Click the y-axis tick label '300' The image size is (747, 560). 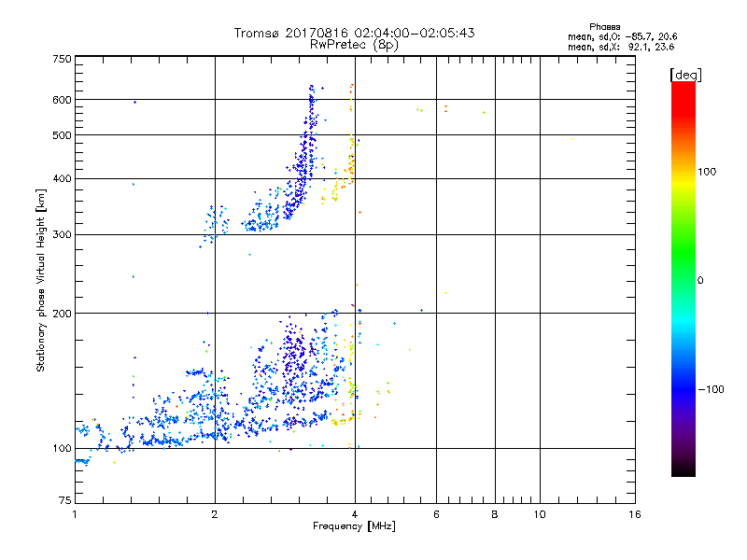tap(62, 234)
